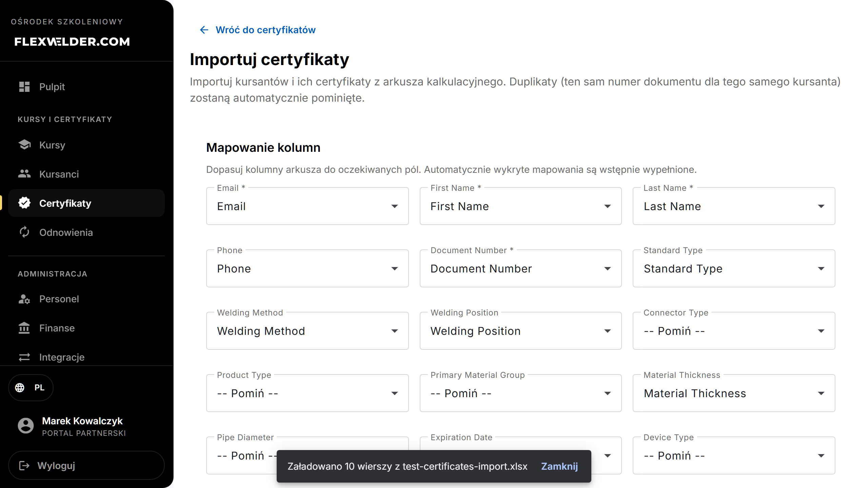Click the KURSY I CERTYFIKATY section label

click(65, 119)
